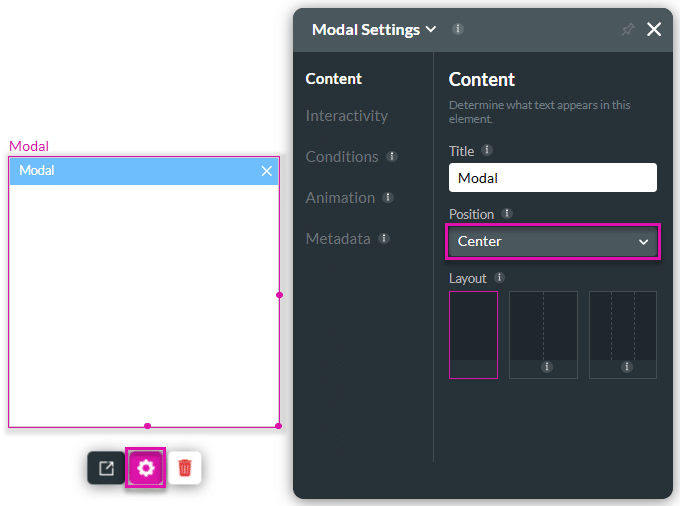Switch to the Conditions tab
Viewport: 680px width, 506px height.
342,157
